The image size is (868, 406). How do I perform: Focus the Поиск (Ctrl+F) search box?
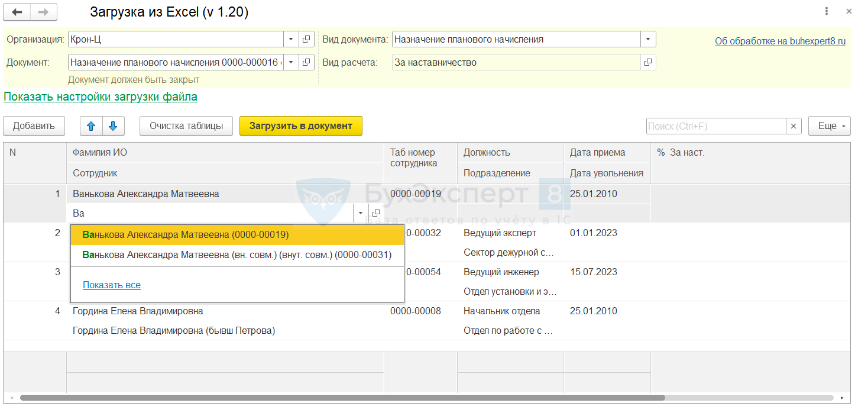pos(716,126)
